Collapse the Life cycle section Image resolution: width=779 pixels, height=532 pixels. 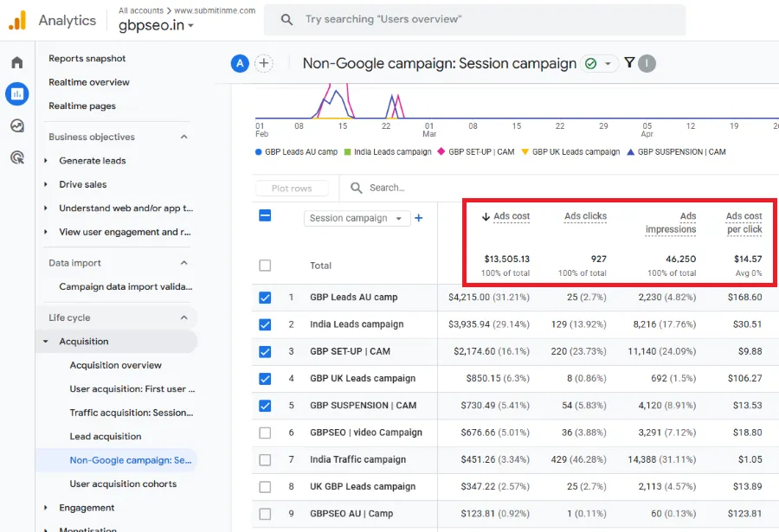pyautogui.click(x=184, y=317)
